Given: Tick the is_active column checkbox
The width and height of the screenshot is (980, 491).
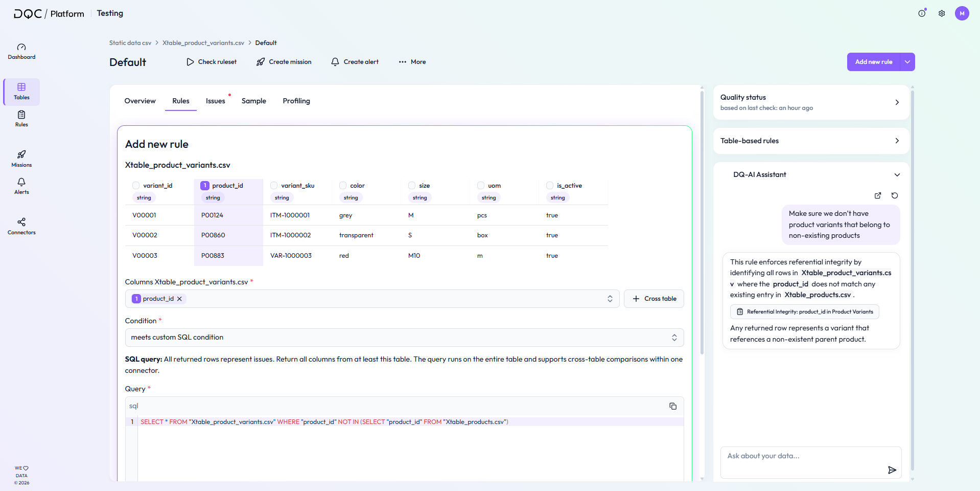Looking at the screenshot, I should coord(550,186).
